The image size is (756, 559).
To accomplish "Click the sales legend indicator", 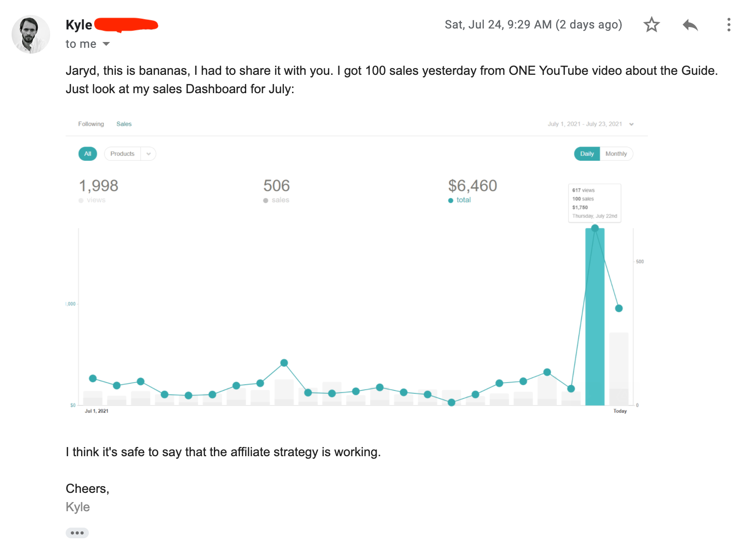I will tap(266, 200).
